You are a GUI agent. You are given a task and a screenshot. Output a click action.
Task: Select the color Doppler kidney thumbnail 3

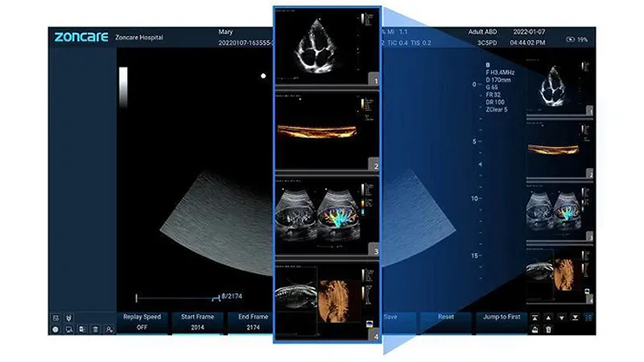[x=327, y=215]
